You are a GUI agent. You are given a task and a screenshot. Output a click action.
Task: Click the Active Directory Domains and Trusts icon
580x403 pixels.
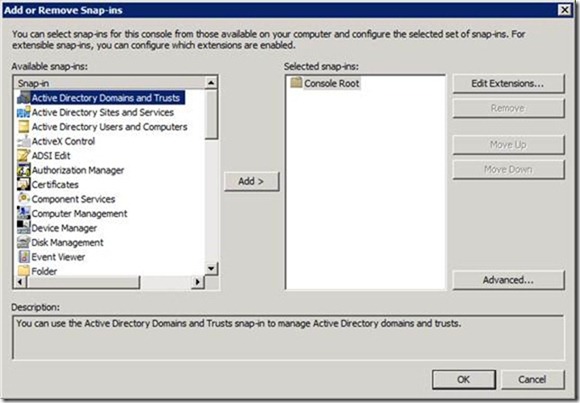click(24, 98)
